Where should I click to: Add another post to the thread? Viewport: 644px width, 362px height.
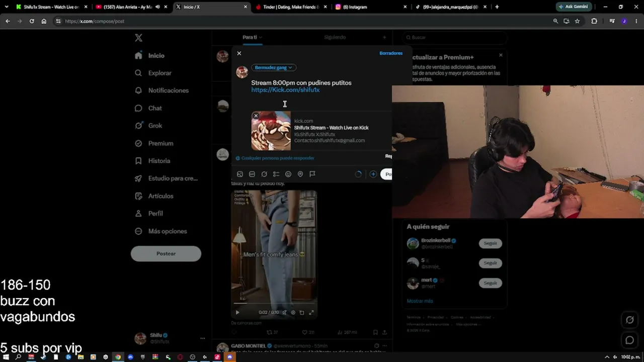coord(373,174)
